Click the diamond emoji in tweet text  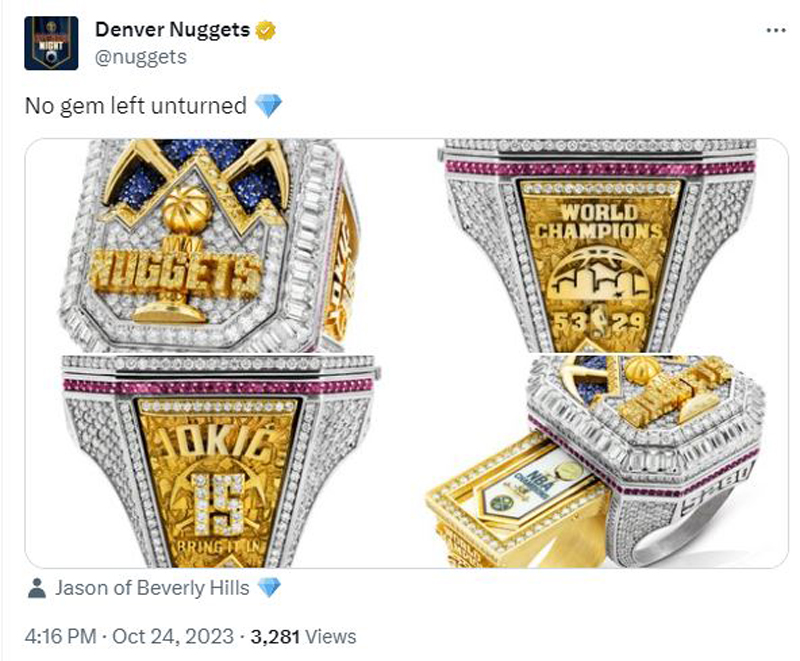point(268,106)
